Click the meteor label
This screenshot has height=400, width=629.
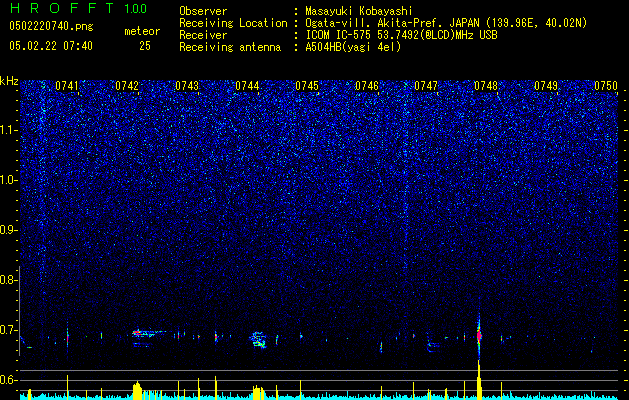(x=142, y=31)
